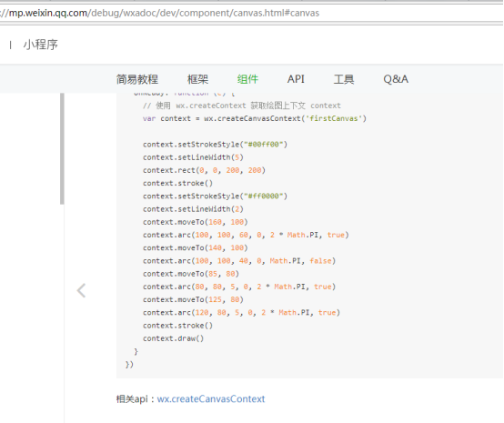Open the 框架 tab

coord(197,79)
